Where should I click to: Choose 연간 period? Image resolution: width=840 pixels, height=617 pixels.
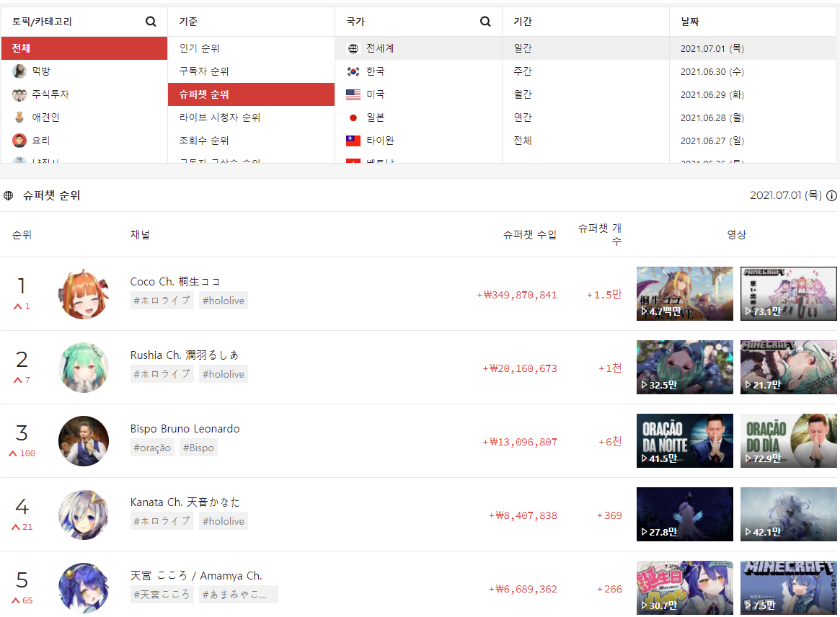(x=585, y=117)
